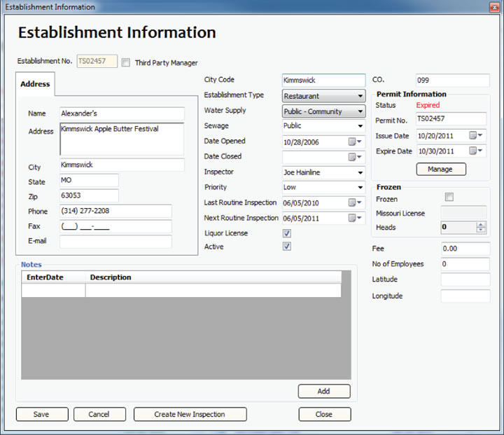Click the City Code field
The height and width of the screenshot is (435, 504).
pos(323,81)
